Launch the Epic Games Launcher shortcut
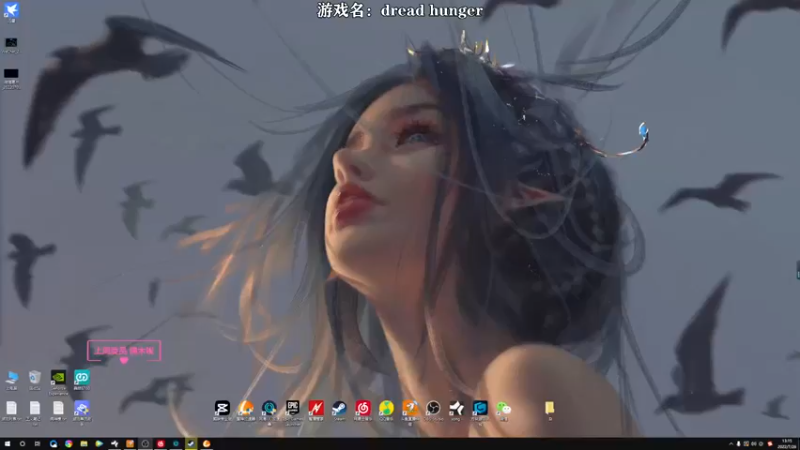 (292, 408)
